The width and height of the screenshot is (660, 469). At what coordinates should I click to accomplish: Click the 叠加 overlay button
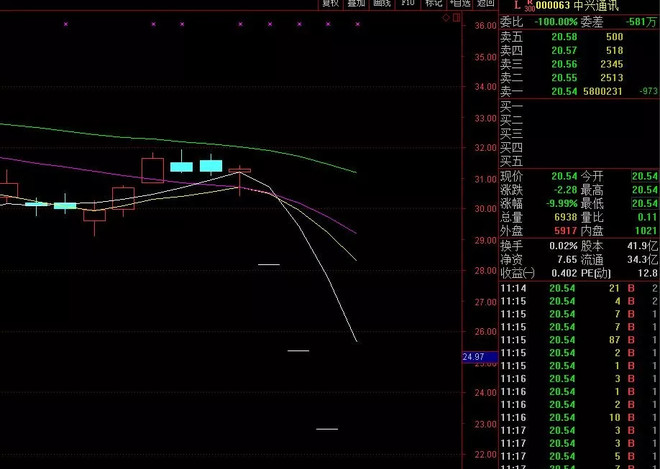356,4
